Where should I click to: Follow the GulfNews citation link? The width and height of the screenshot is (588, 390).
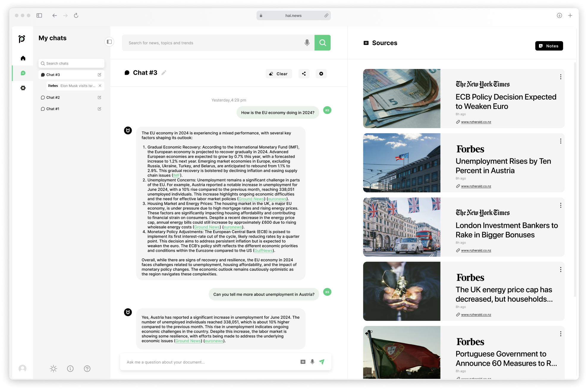tap(263, 250)
